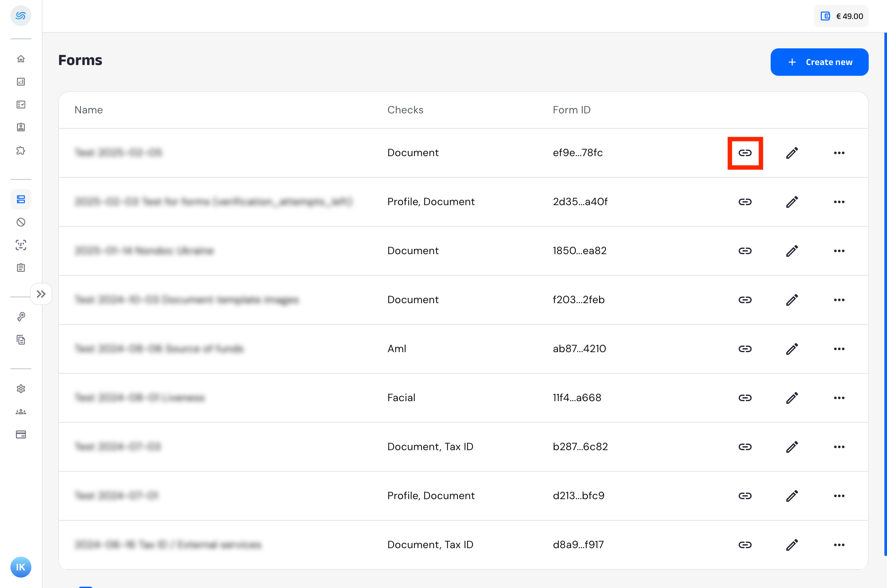The height and width of the screenshot is (588, 887).
Task: Open more options for form 11f4...a668
Action: [x=839, y=398]
